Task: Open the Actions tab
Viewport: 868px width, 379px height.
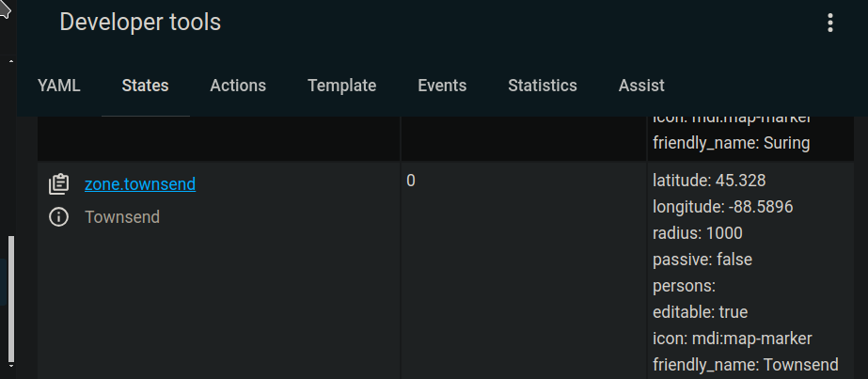Action: 238,86
